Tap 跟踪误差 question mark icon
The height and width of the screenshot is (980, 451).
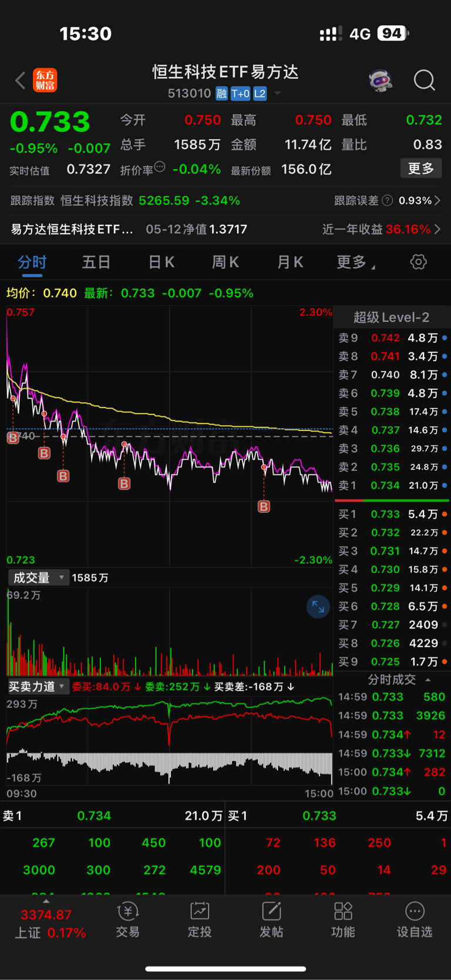click(388, 201)
